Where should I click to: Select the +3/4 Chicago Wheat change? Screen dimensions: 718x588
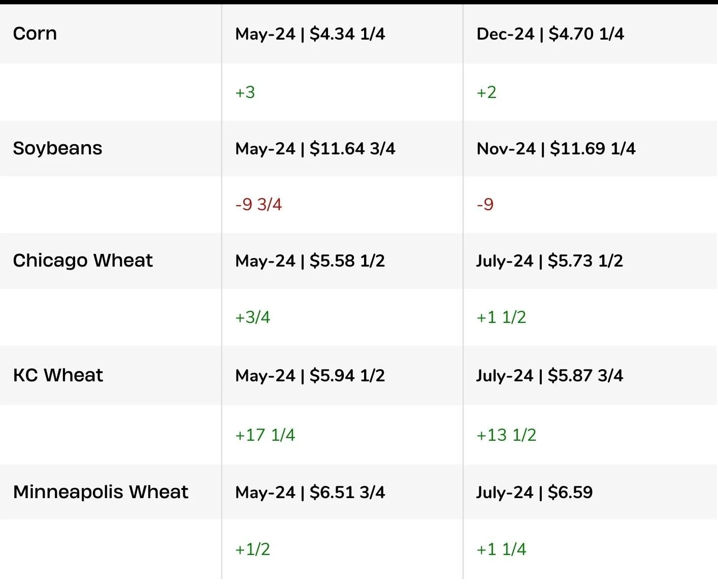(253, 317)
